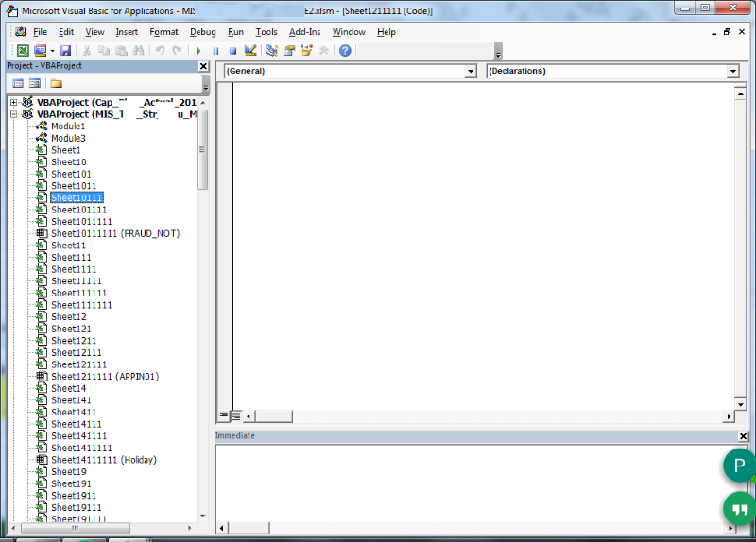Screen dimensions: 756x542
Task: Select Sheet10111111 (FRAUD_NOT) in project tree
Action: (114, 233)
